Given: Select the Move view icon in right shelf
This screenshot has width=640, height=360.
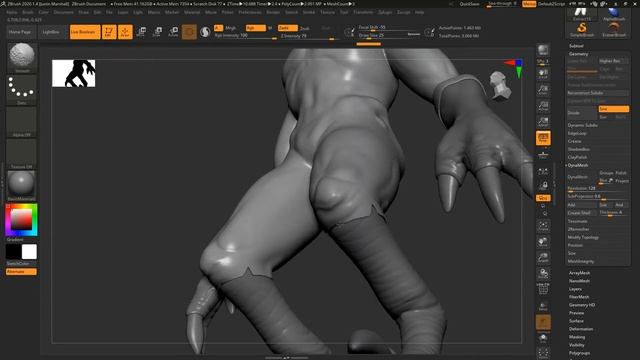Looking at the screenshot, I should 543,242.
